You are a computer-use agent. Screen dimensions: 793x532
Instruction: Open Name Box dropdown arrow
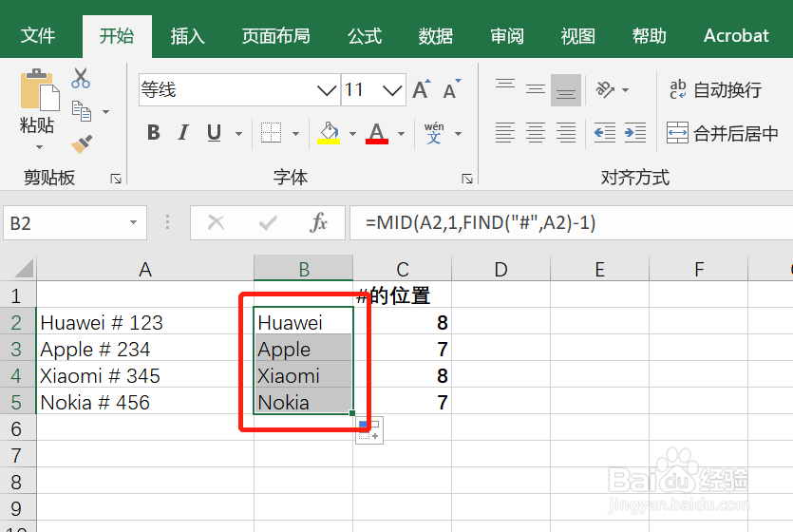(x=134, y=222)
